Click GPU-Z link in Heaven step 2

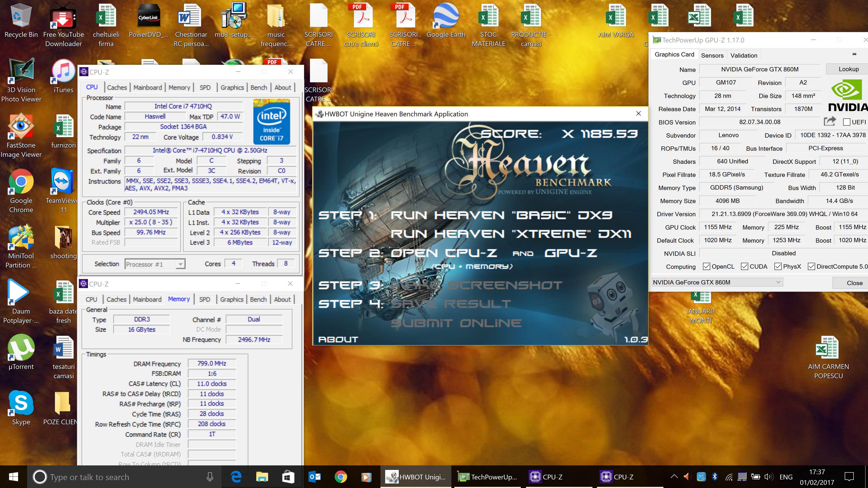coord(571,253)
